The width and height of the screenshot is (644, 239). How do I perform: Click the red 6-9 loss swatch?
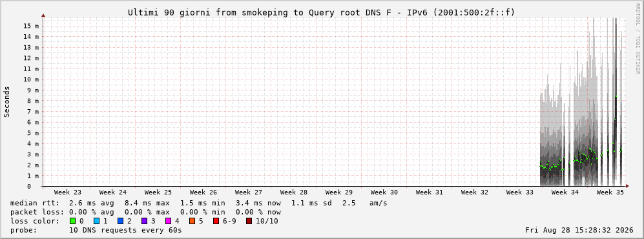click(216, 222)
